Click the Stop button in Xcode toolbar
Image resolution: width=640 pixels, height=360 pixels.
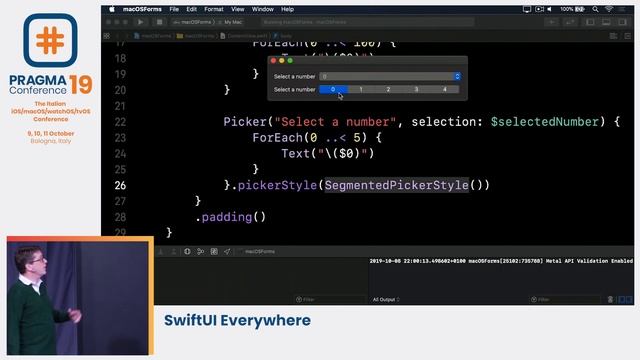(160, 22)
